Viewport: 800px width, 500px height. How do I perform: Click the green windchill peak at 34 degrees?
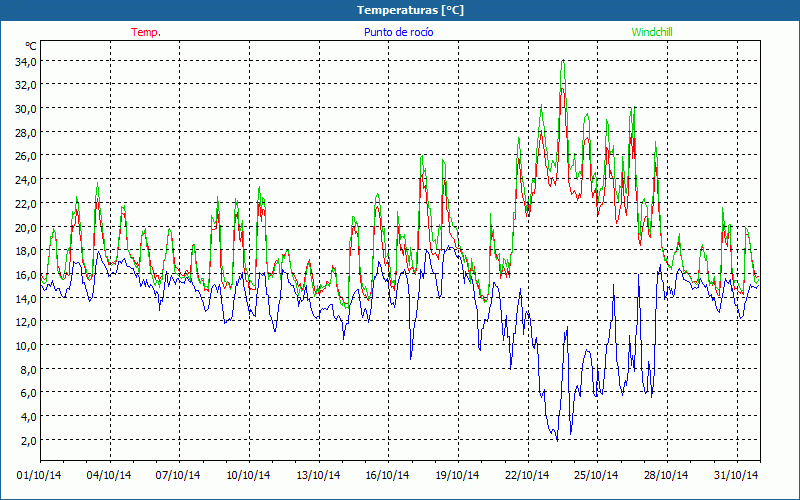563,61
